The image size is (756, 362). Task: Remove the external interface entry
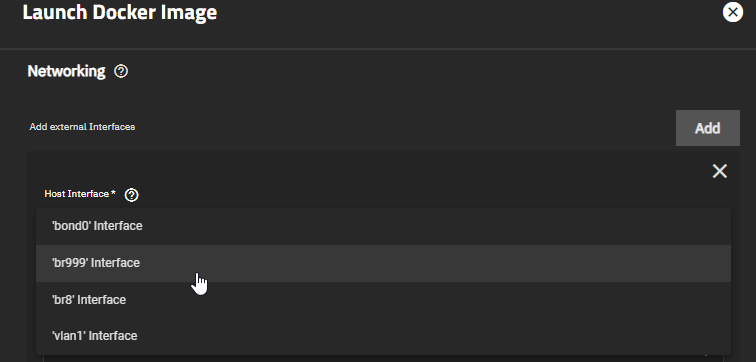(x=719, y=171)
